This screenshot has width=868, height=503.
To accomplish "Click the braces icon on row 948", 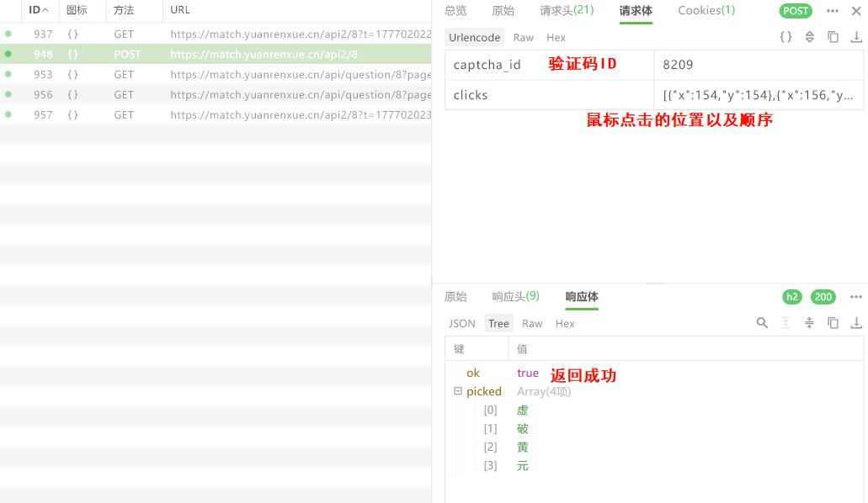I will pyautogui.click(x=72, y=54).
